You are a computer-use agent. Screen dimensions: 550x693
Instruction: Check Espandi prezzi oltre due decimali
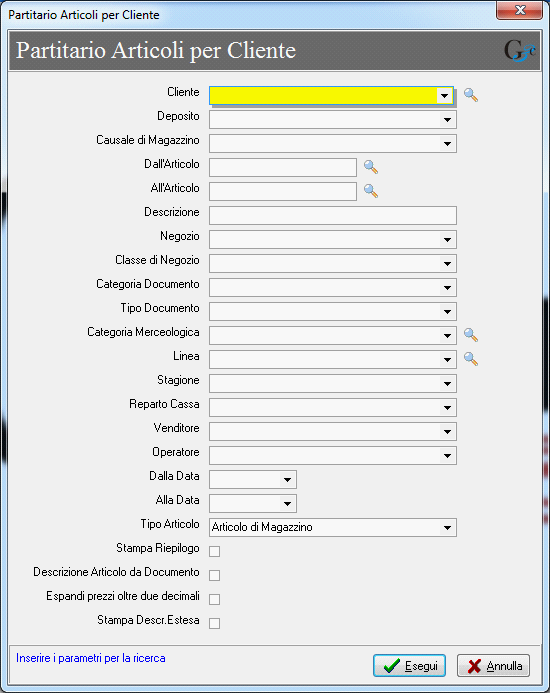(x=214, y=599)
